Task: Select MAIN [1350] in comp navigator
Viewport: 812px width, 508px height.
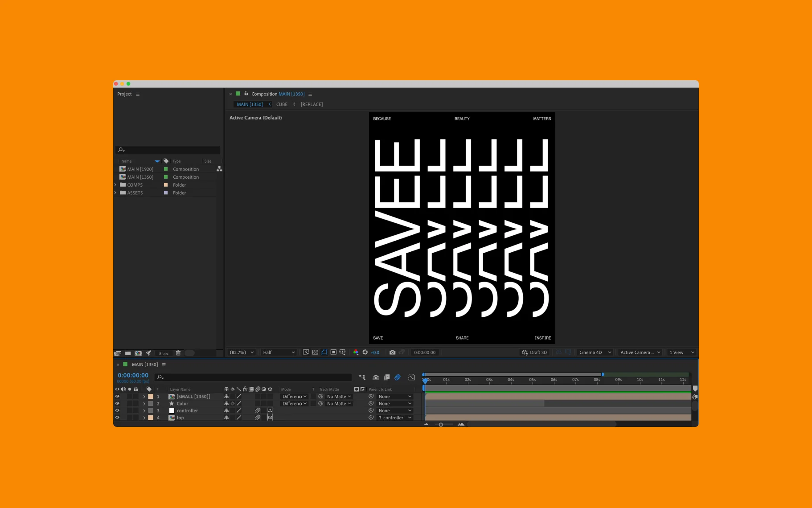Action: 250,104
